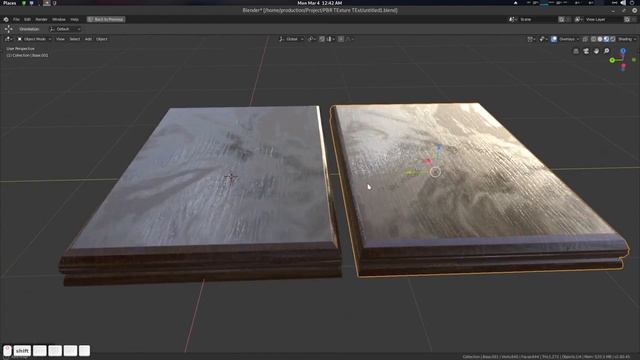Expand the Global transform orientation dropdown
The height and width of the screenshot is (360, 640).
(x=291, y=39)
